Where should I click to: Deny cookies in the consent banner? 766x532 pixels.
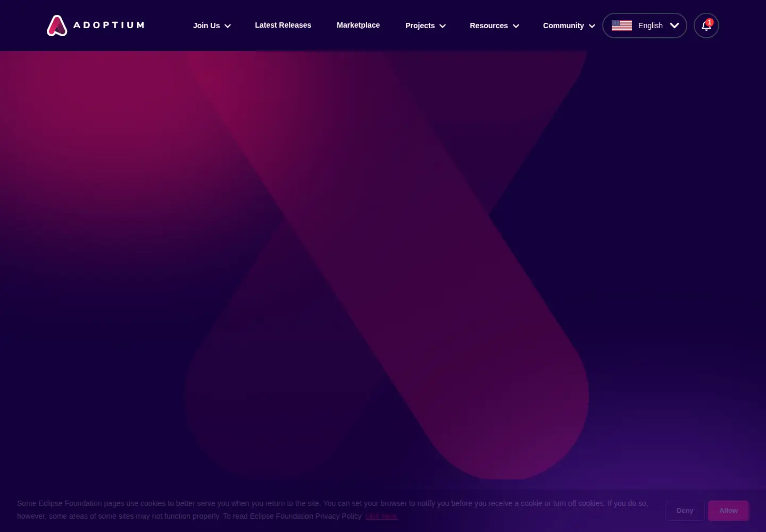(x=685, y=511)
